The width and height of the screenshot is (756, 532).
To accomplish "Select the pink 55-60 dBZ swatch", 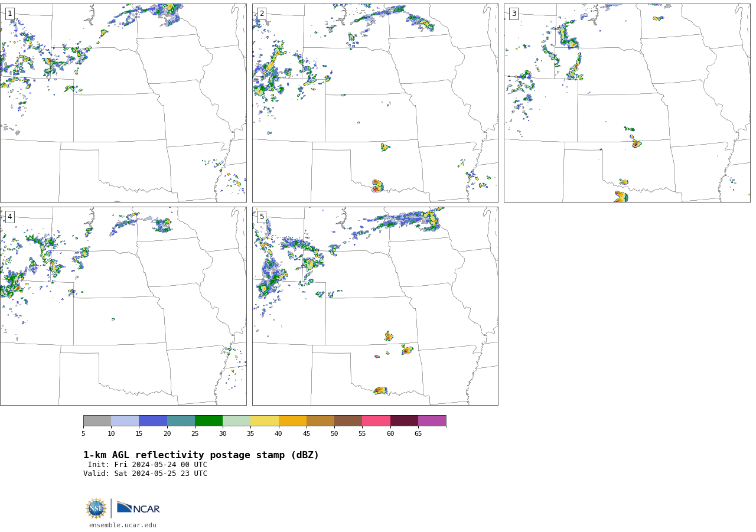I will 376,420.
